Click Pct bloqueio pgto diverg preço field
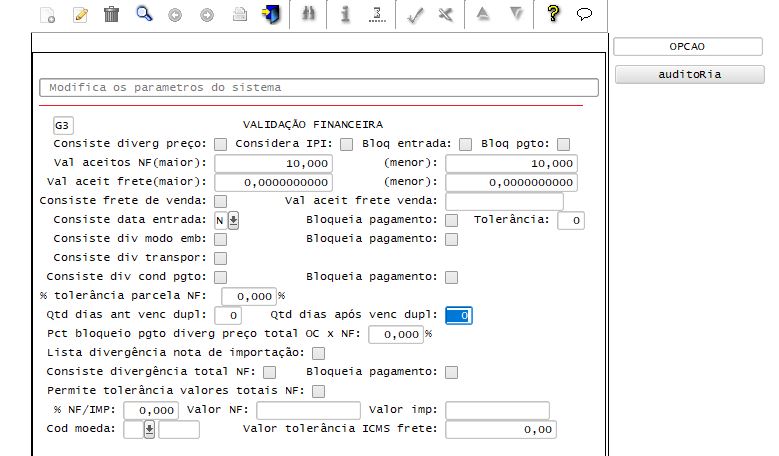 (x=395, y=334)
